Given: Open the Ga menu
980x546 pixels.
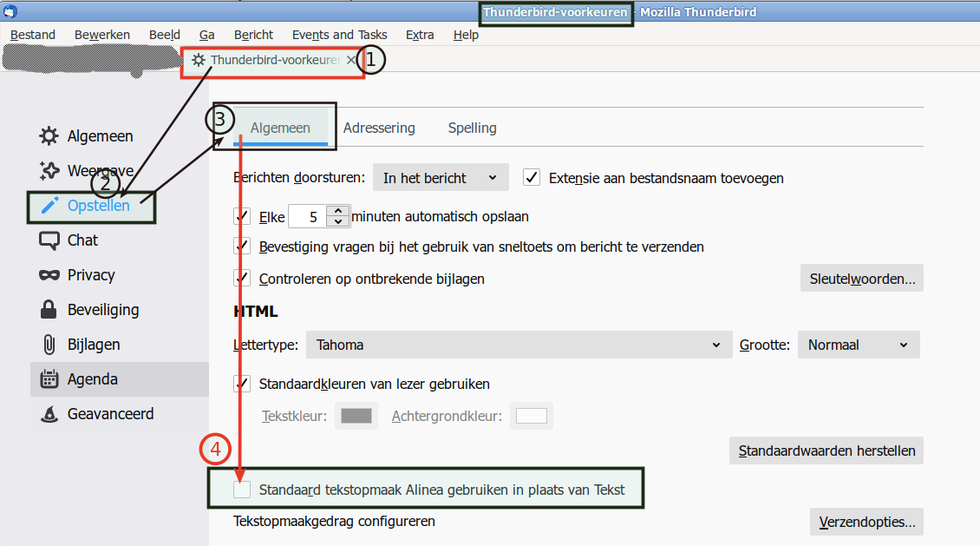Looking at the screenshot, I should point(207,35).
